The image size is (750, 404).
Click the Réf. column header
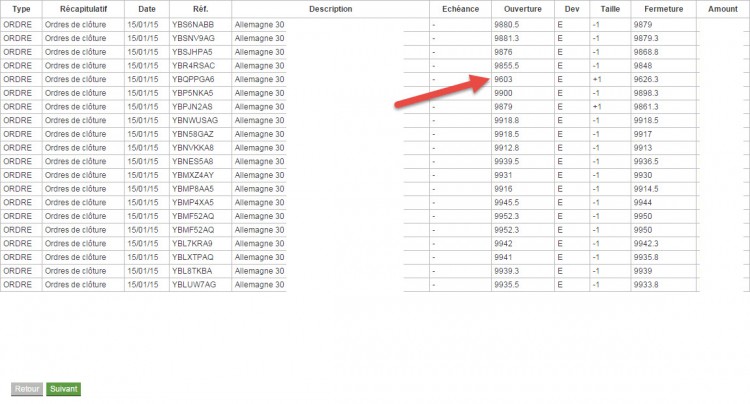coord(200,9)
